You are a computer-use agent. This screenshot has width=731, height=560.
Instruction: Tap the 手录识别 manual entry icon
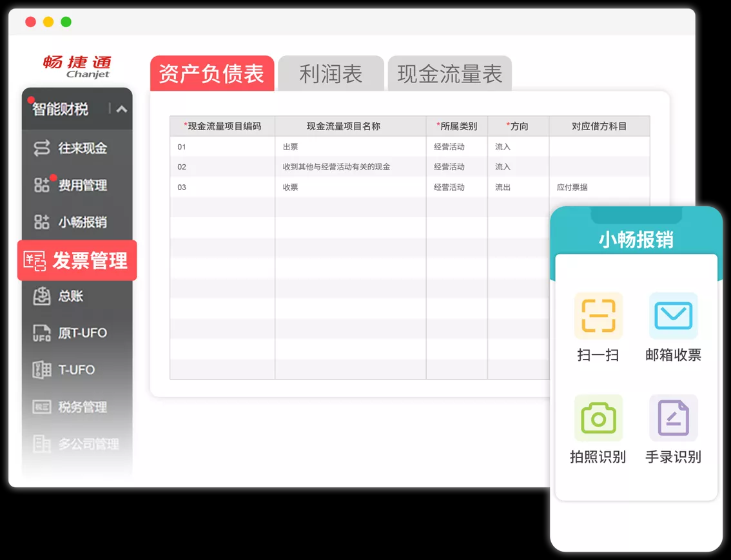(x=673, y=418)
